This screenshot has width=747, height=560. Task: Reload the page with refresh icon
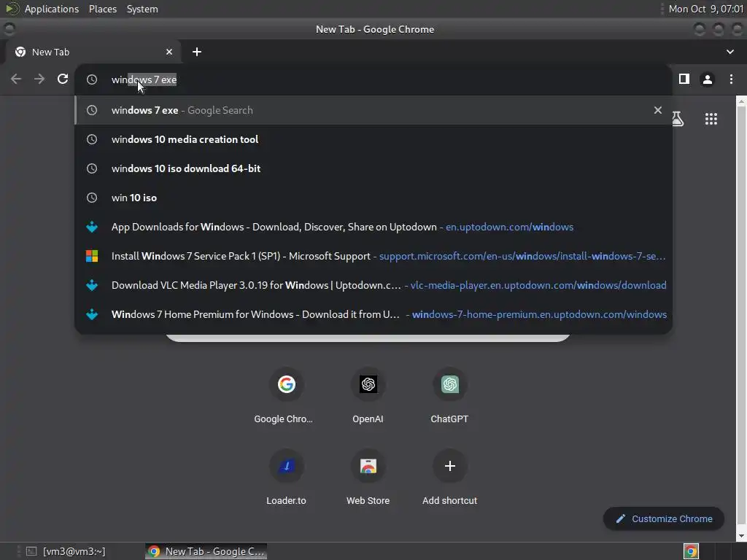pyautogui.click(x=63, y=79)
